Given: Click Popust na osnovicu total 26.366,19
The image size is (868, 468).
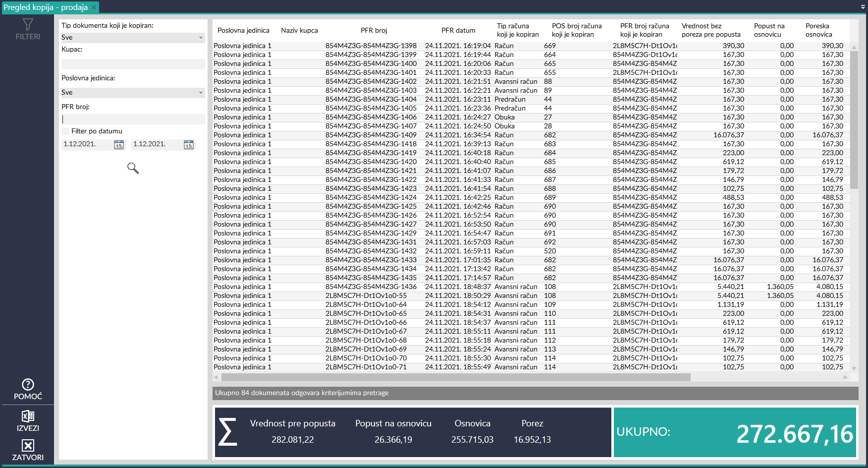Looking at the screenshot, I should (x=393, y=440).
